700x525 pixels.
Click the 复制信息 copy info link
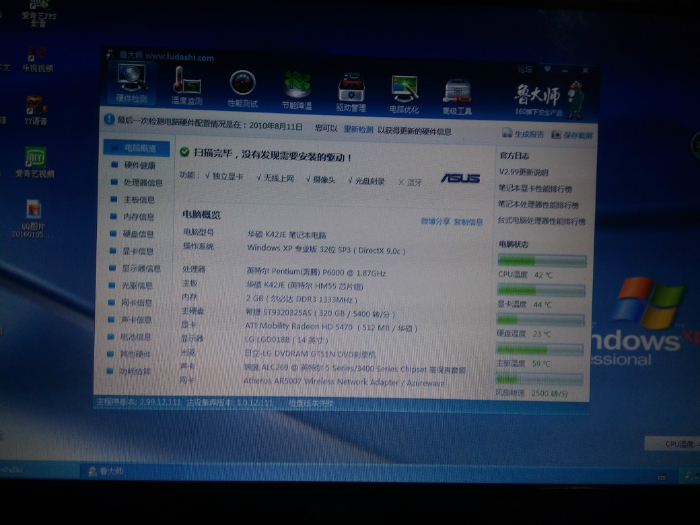[468, 222]
